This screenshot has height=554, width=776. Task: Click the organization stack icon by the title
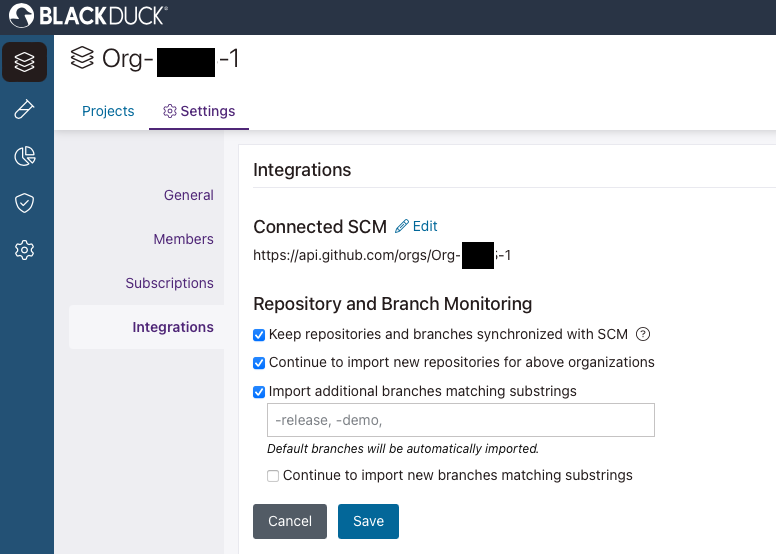(x=82, y=59)
